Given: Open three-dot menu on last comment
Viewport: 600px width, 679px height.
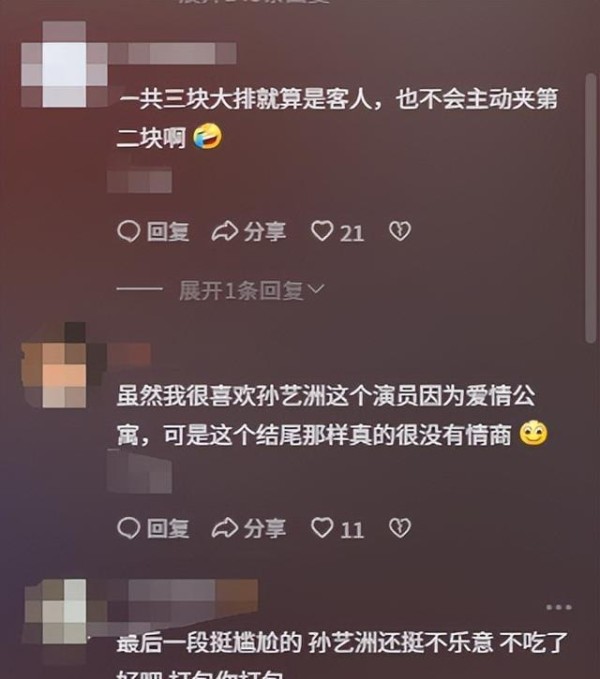Looking at the screenshot, I should pyautogui.click(x=558, y=607).
